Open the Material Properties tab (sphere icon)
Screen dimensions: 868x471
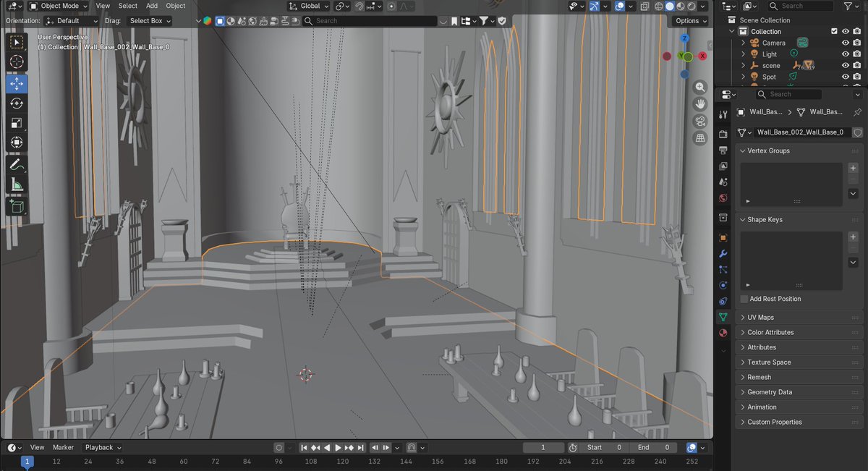coord(723,333)
